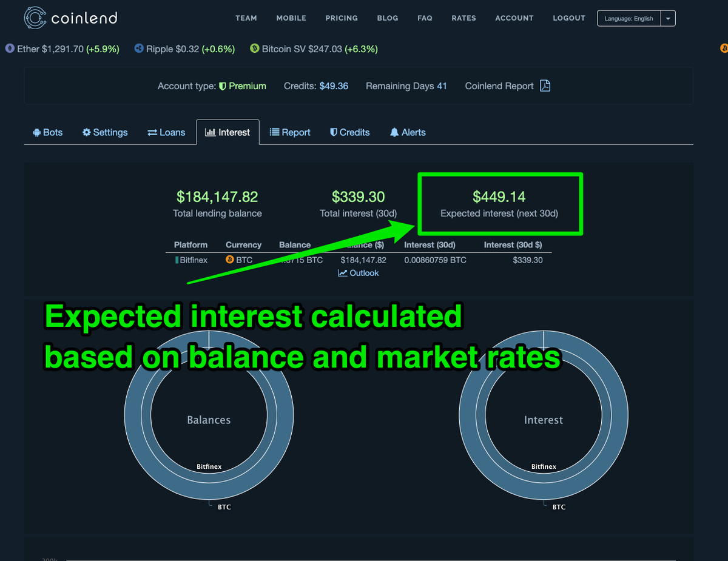Click the Ether coin ticker icon
Viewport: 728px width, 561px height.
coord(10,49)
